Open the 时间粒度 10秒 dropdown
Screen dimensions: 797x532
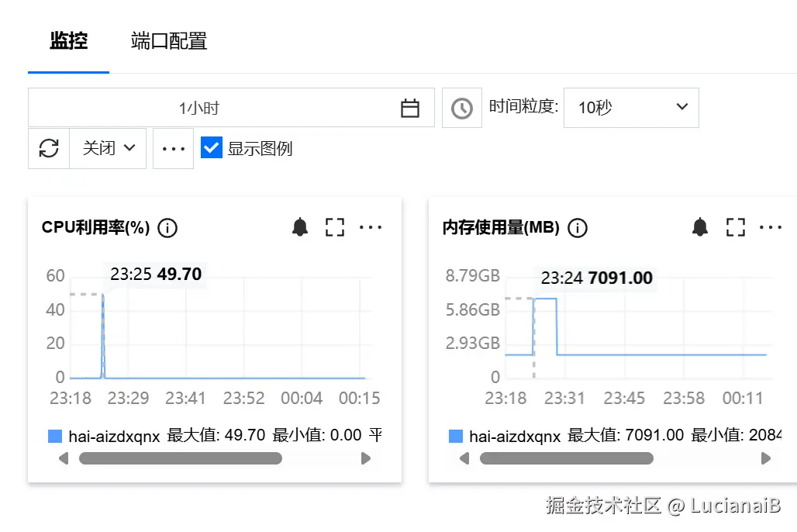pos(631,108)
